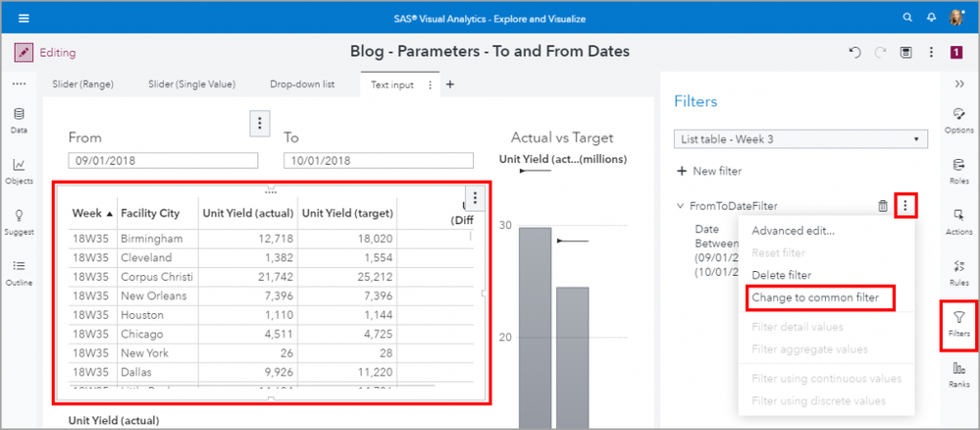The width and height of the screenshot is (980, 430).
Task: Open the Objects pane
Action: [x=19, y=171]
